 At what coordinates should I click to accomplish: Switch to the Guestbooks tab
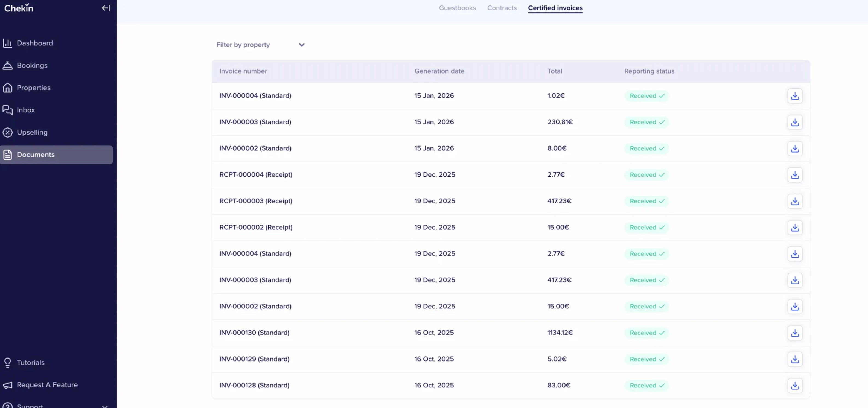pyautogui.click(x=457, y=8)
